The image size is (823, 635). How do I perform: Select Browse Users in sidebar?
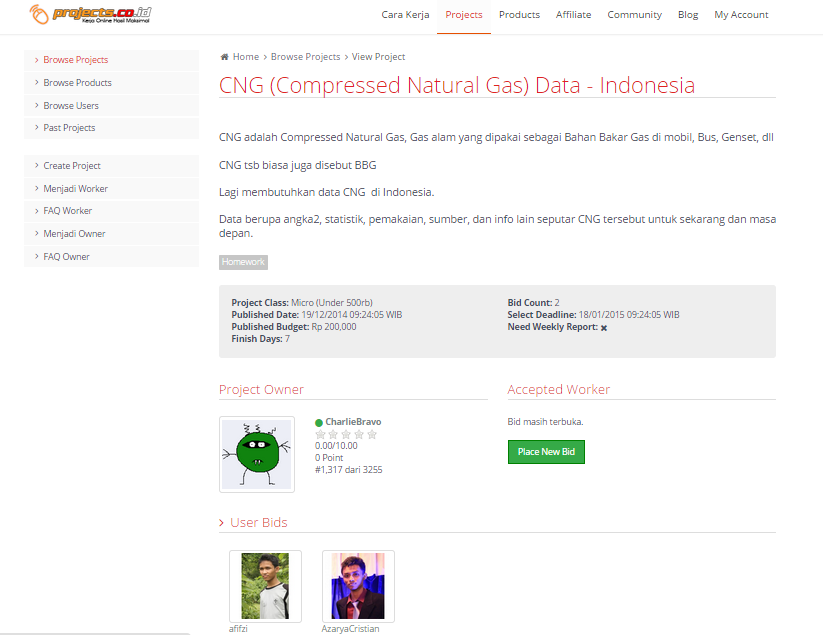(111, 105)
